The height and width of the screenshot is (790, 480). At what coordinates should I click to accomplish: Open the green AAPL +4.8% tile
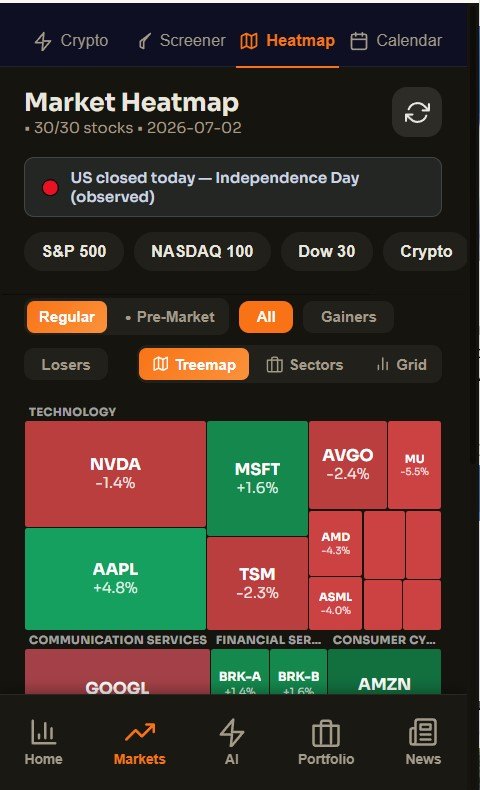point(115,578)
